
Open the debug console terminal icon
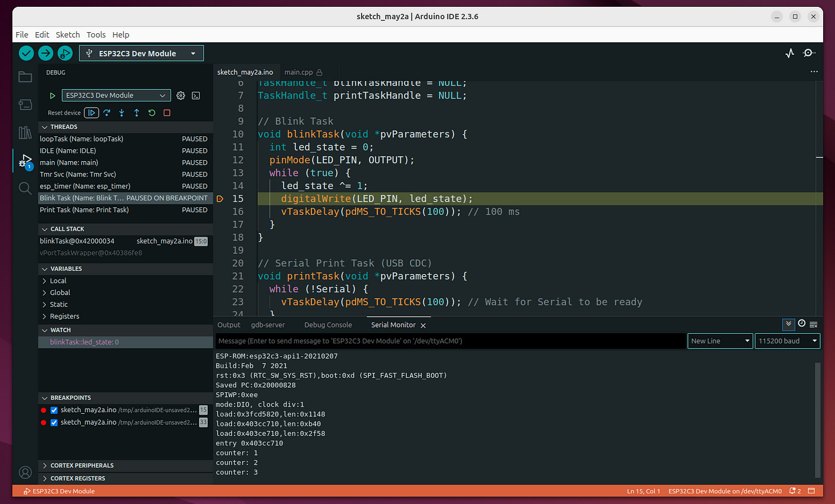pos(196,95)
